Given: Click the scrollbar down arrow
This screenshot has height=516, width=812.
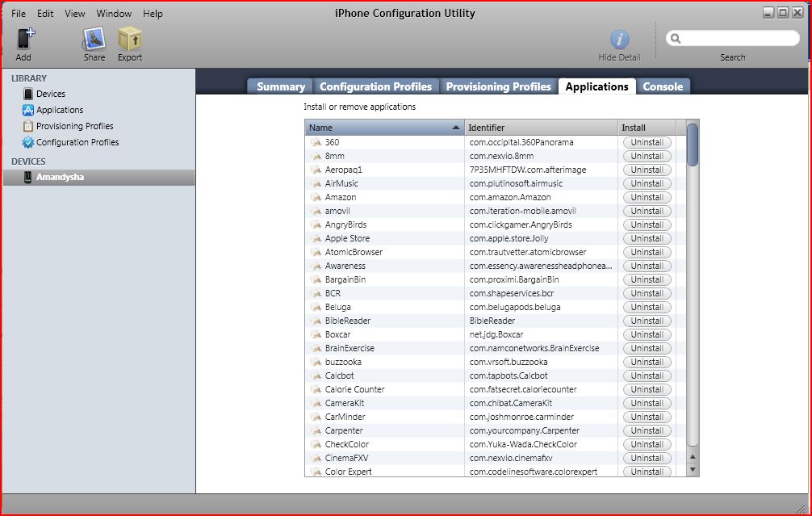Looking at the screenshot, I should tap(693, 470).
